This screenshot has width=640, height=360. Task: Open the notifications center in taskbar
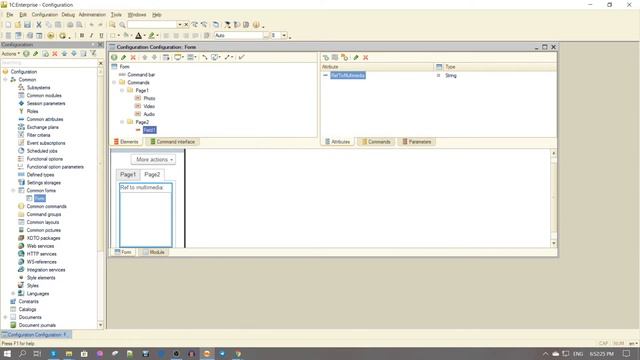tap(627, 353)
